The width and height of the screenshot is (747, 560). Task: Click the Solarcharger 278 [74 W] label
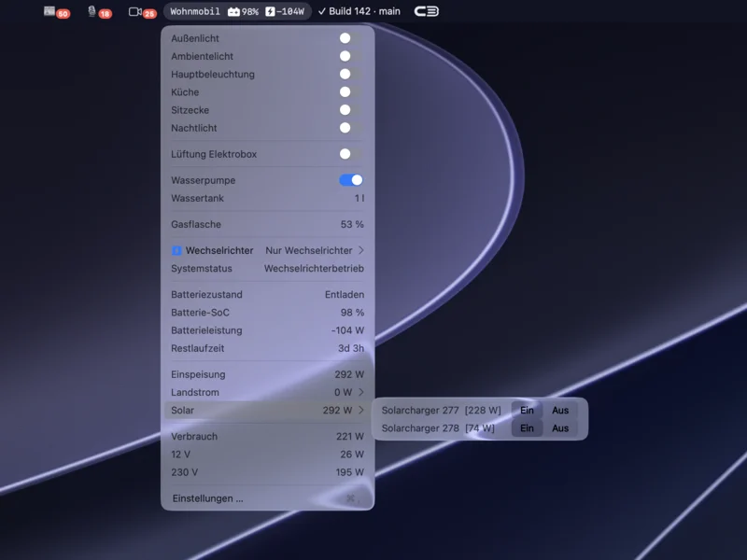click(438, 428)
